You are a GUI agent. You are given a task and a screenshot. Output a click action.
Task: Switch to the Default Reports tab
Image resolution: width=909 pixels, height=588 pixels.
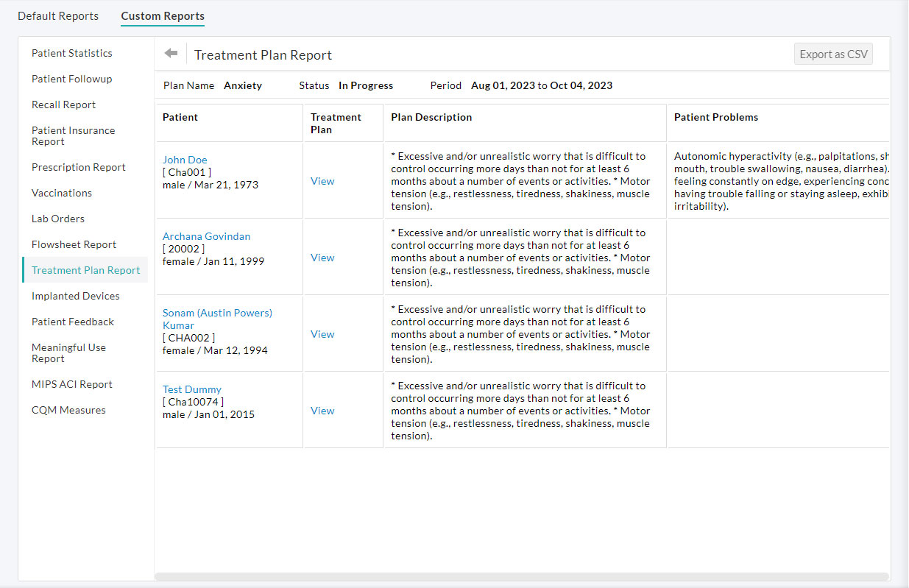click(x=58, y=15)
